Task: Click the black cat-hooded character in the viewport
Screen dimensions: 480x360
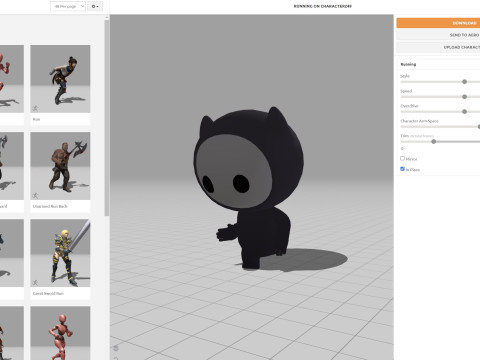Action: [x=248, y=187]
